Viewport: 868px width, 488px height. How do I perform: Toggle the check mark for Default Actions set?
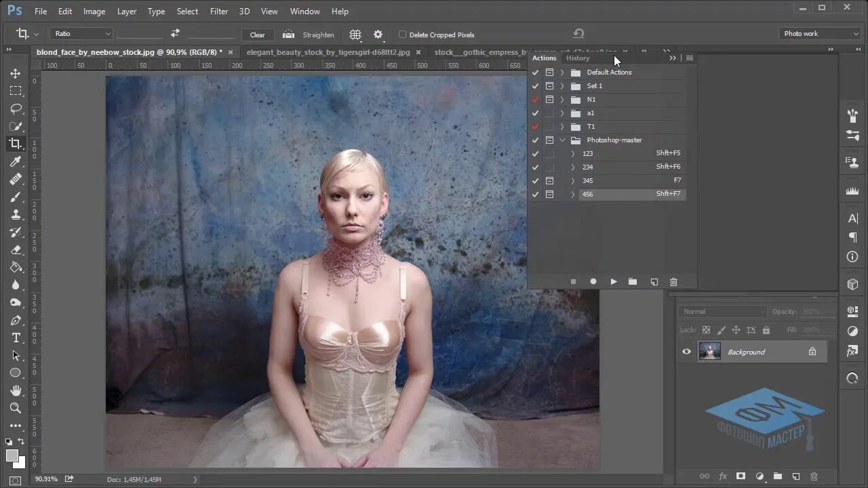[x=536, y=73]
